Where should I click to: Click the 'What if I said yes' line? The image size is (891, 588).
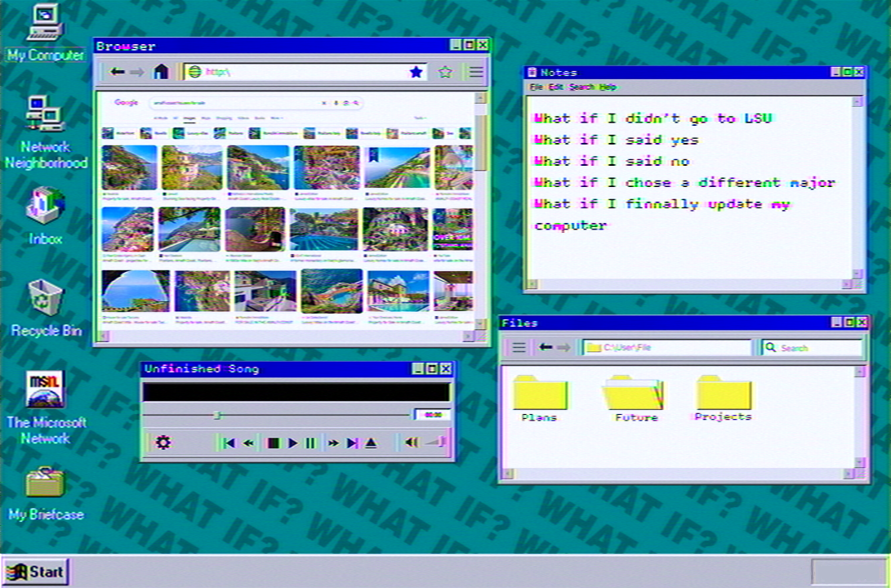tap(617, 140)
